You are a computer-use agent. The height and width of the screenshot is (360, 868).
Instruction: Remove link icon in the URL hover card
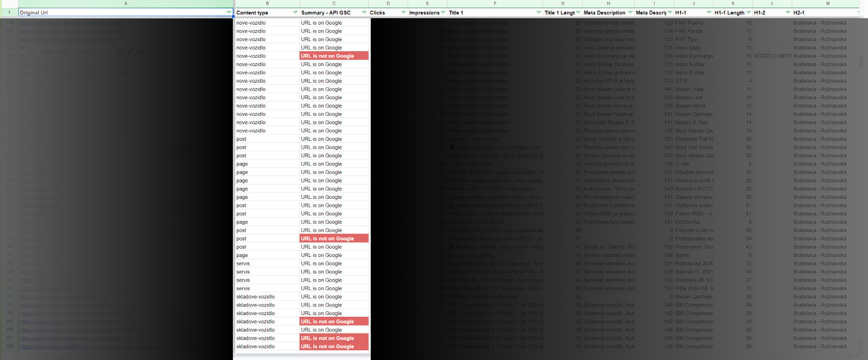coord(142,51)
